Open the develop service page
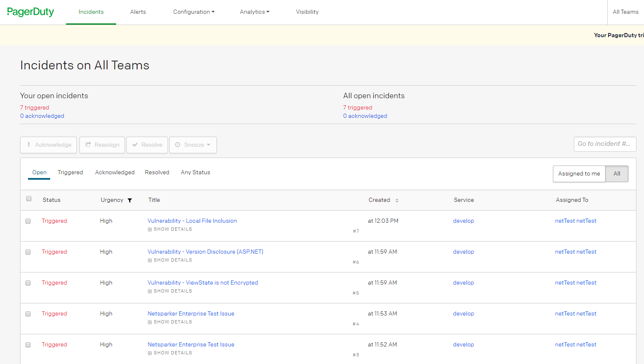 pos(463,221)
